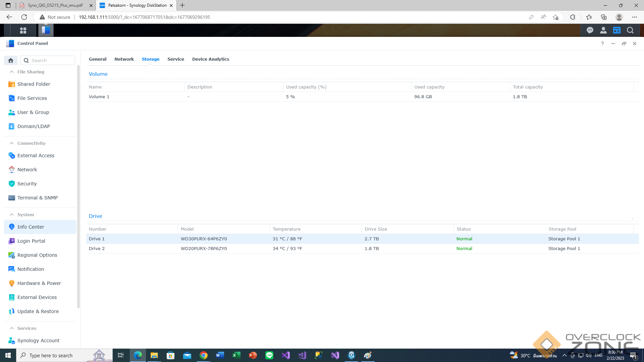The image size is (644, 362).
Task: Open DSM notifications chat bubble icon
Action: (x=590, y=31)
